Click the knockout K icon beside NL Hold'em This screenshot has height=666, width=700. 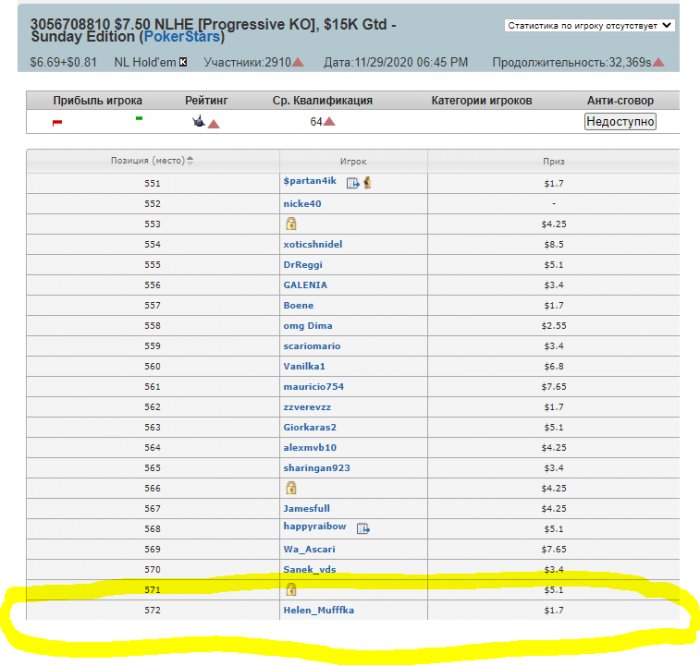[x=183, y=62]
